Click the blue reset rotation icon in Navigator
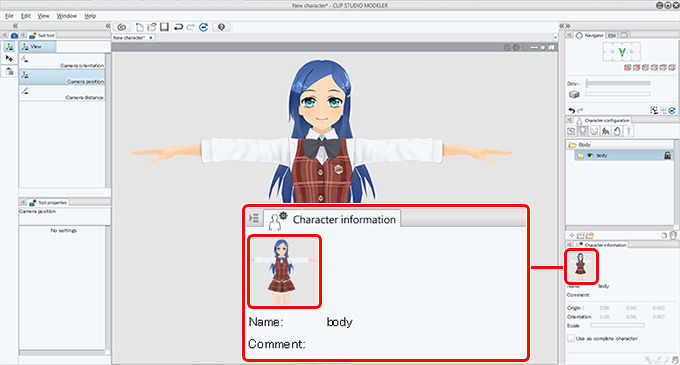Image resolution: width=680 pixels, height=365 pixels. click(x=672, y=111)
